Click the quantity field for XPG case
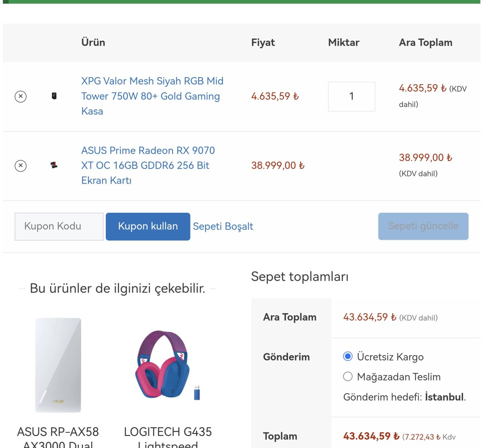Viewport: 483px width, 448px height. coord(351,97)
